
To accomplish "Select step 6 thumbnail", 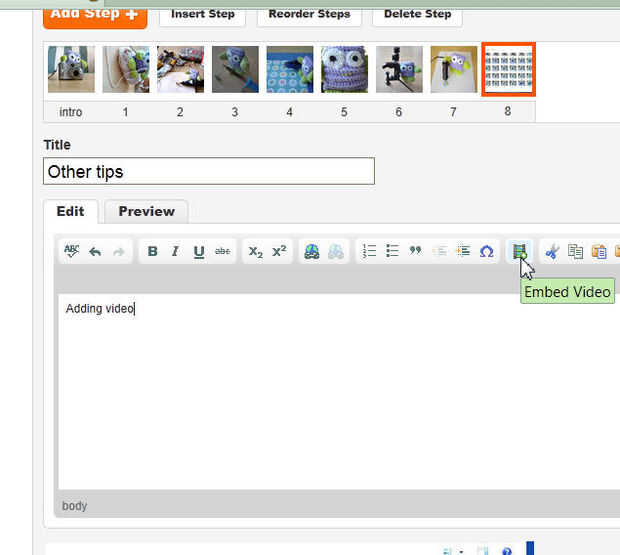I will [399, 70].
